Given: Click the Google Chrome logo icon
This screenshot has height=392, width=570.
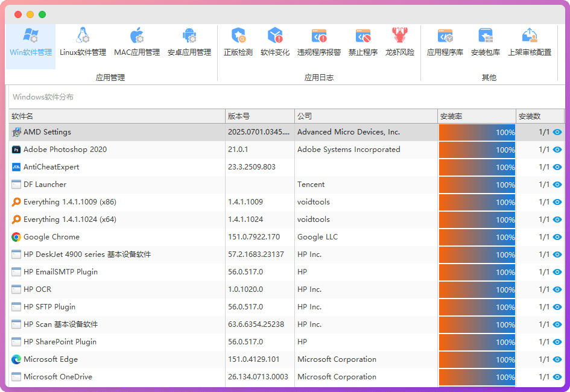Looking at the screenshot, I should tap(16, 237).
